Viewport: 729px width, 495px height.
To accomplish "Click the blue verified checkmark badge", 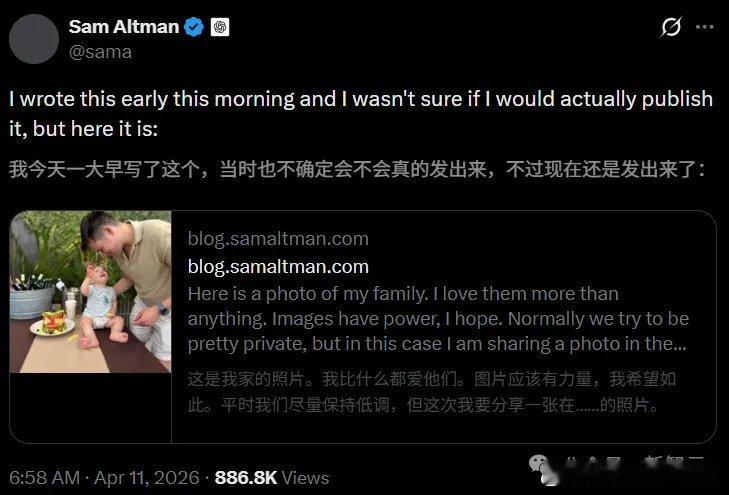I will click(x=194, y=27).
